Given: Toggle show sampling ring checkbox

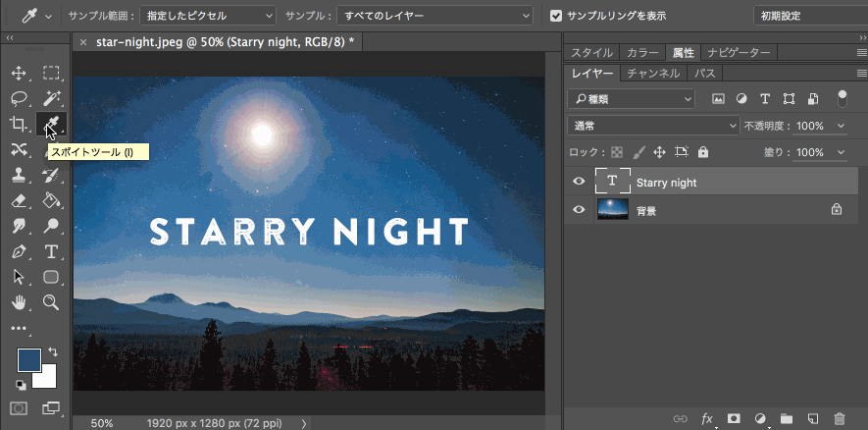Looking at the screenshot, I should pyautogui.click(x=556, y=16).
